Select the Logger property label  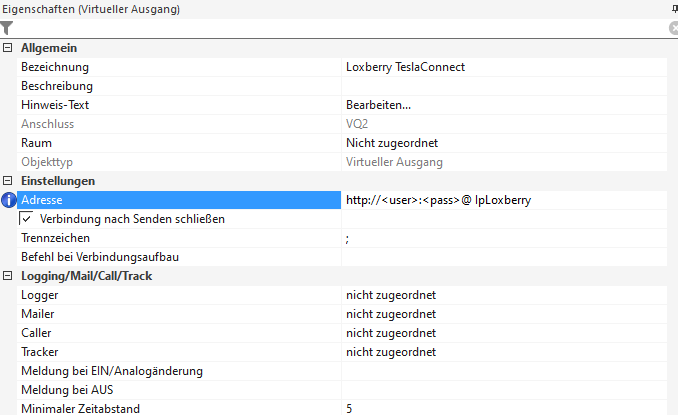(39, 295)
